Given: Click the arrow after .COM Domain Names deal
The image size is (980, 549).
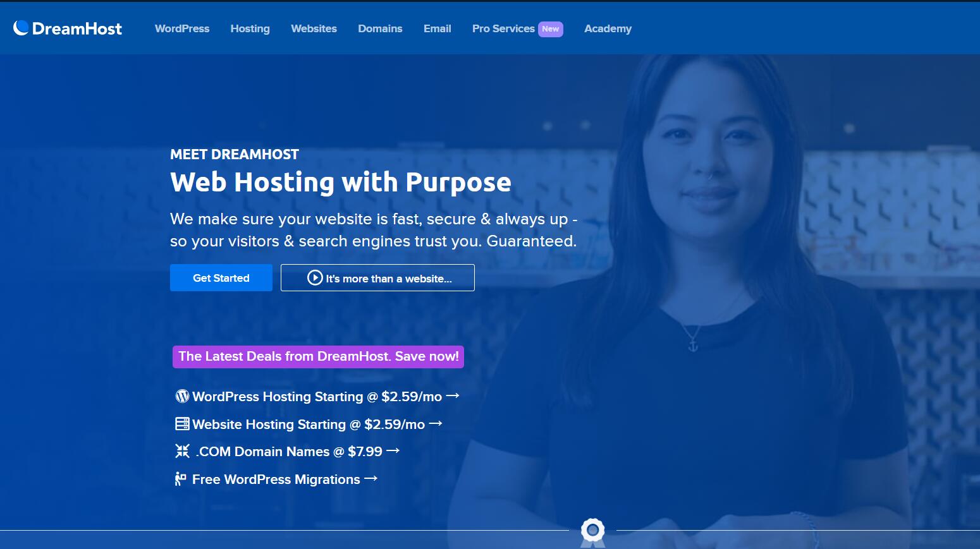Looking at the screenshot, I should pos(393,451).
